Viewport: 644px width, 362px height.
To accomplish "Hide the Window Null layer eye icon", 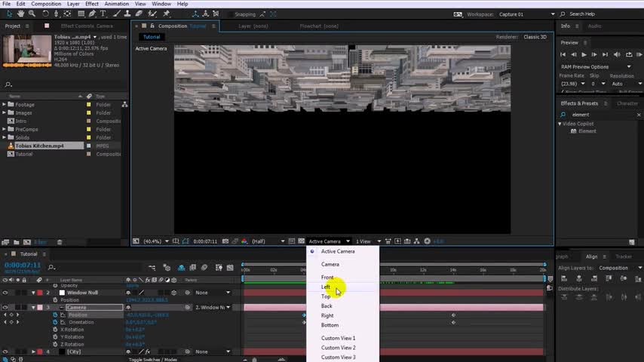I will [x=5, y=293].
